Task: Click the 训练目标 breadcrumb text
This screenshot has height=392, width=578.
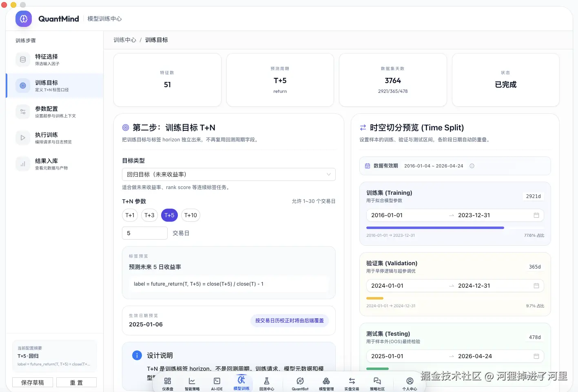Action: (157, 40)
